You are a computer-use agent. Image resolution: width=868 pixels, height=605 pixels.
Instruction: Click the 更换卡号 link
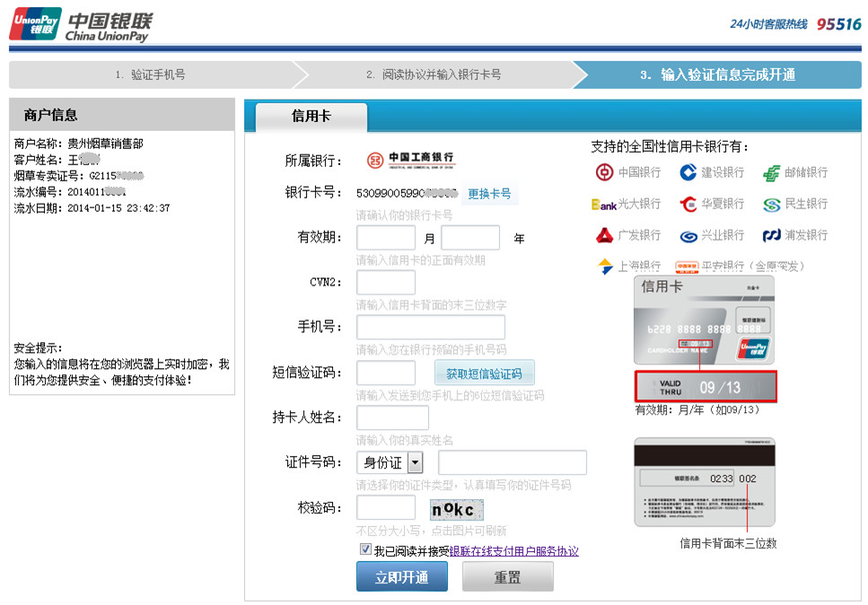[x=489, y=194]
